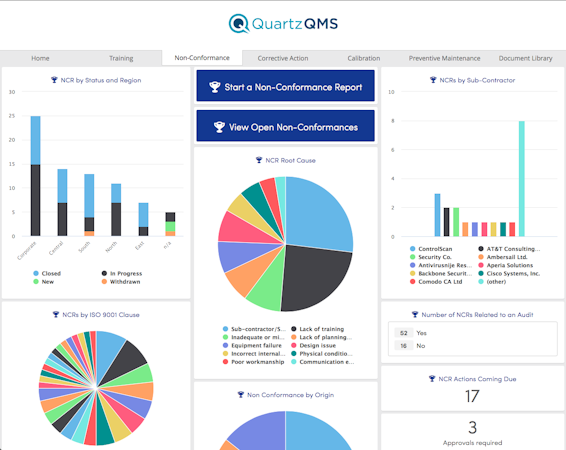
Task: Click trophy icon beside NCRs by ISO 9001 Clause
Action: 56,315
